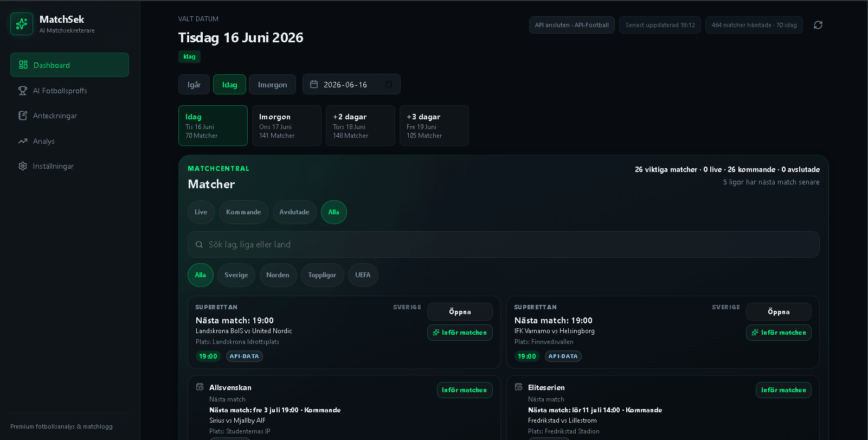Click the API-DATA badge on Värnamo card
Image resolution: width=868 pixels, height=440 pixels.
pos(563,356)
